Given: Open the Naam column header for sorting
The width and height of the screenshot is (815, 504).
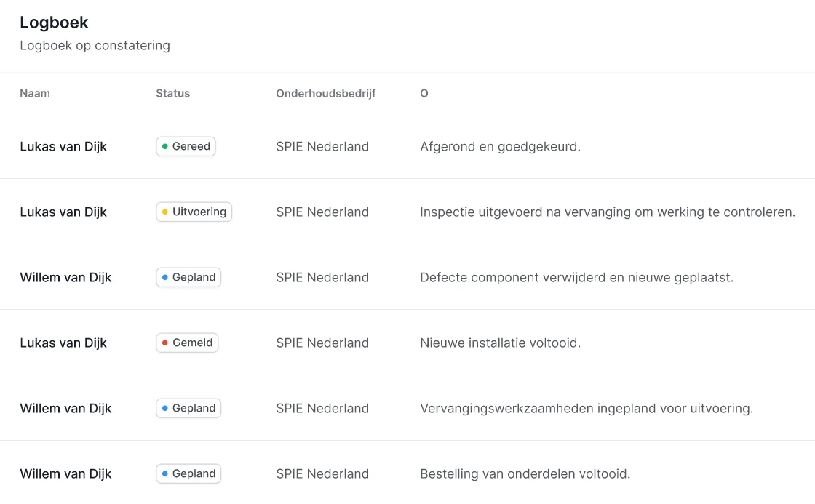Looking at the screenshot, I should point(35,93).
